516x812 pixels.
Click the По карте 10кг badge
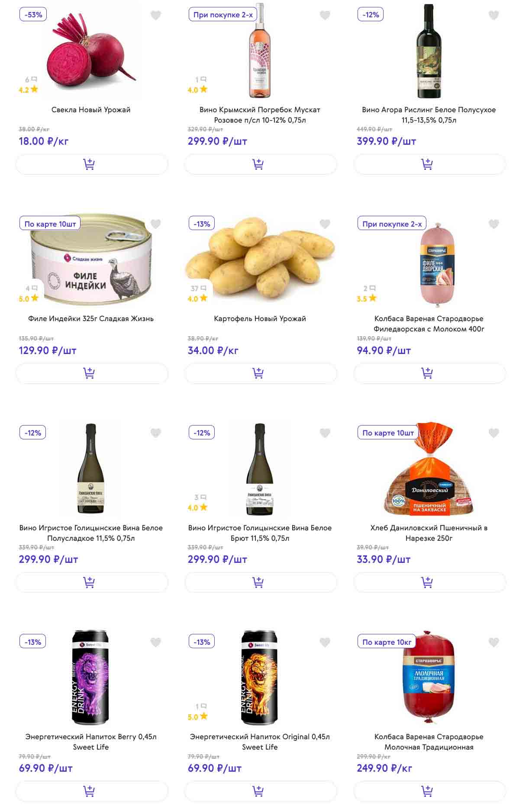click(387, 642)
